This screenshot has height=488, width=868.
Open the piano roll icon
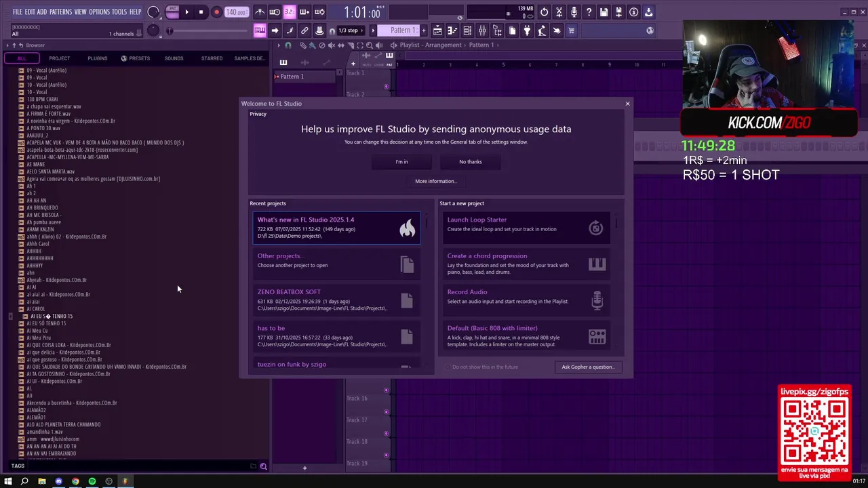[x=452, y=30]
